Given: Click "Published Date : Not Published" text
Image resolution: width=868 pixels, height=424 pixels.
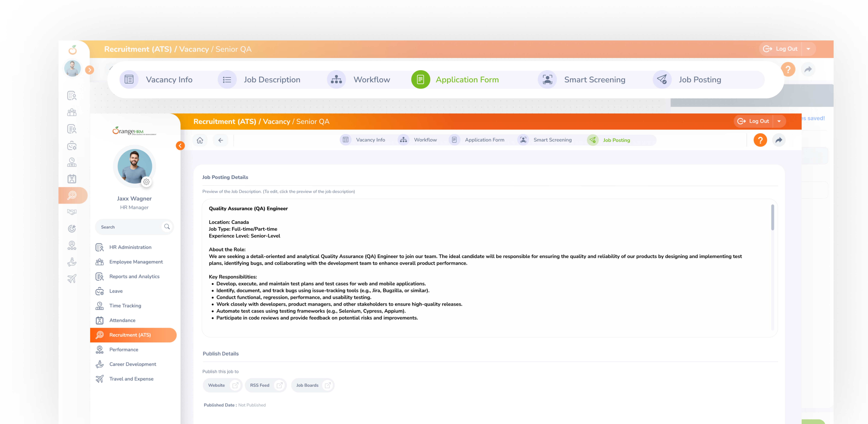Looking at the screenshot, I should [234, 405].
